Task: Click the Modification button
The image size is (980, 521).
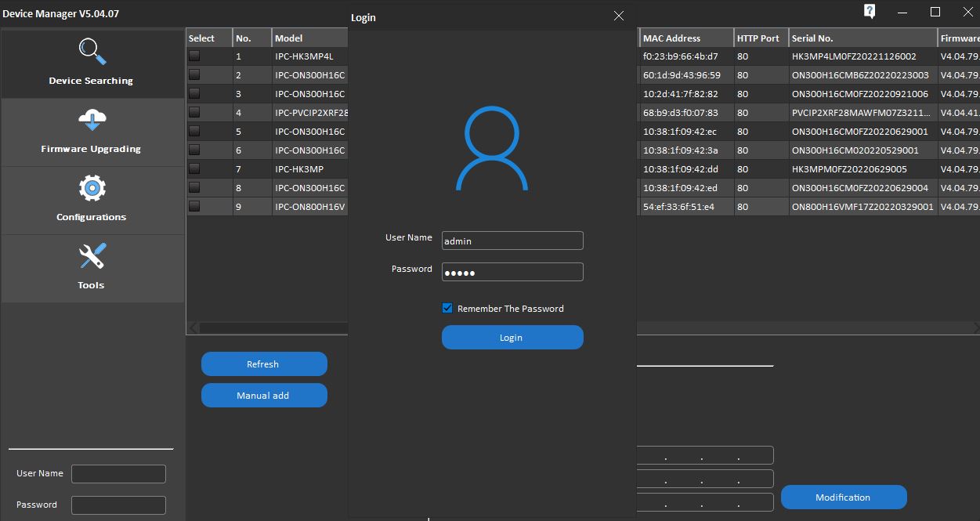Action: point(844,497)
